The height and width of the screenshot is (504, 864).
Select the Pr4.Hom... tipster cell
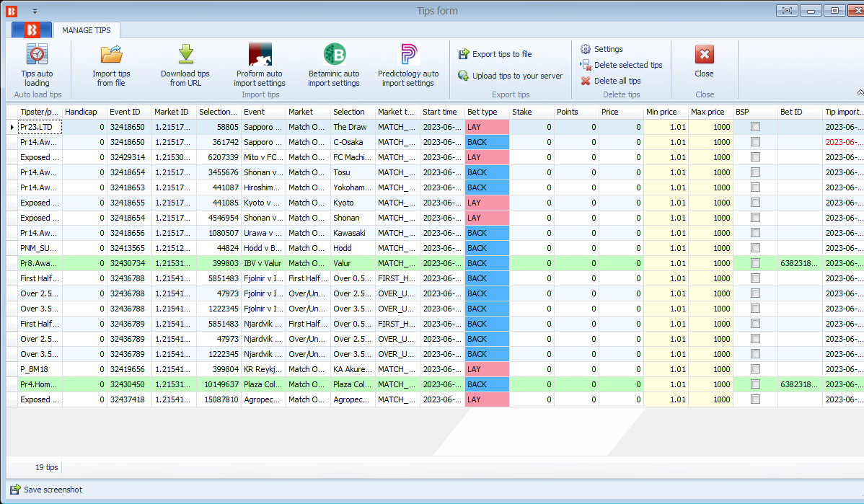tap(40, 384)
